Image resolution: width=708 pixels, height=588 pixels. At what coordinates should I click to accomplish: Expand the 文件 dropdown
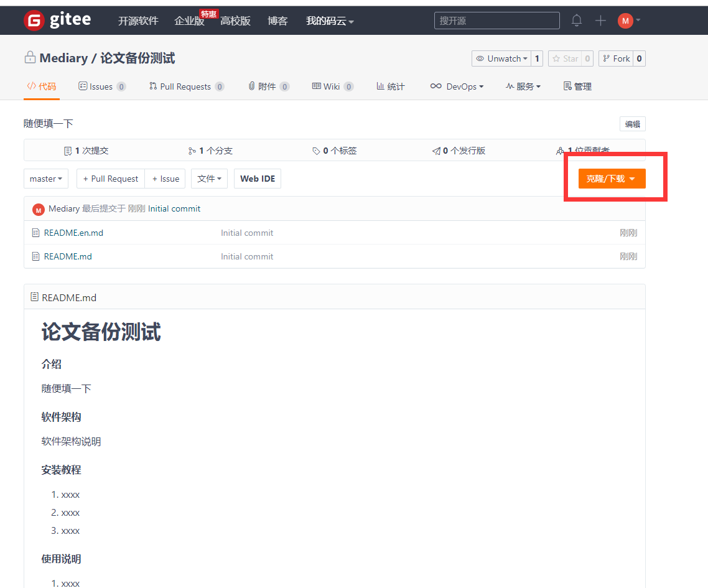pos(210,179)
